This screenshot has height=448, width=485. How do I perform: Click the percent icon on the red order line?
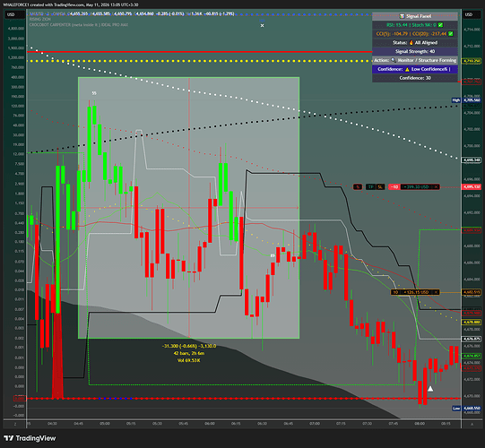[358, 186]
